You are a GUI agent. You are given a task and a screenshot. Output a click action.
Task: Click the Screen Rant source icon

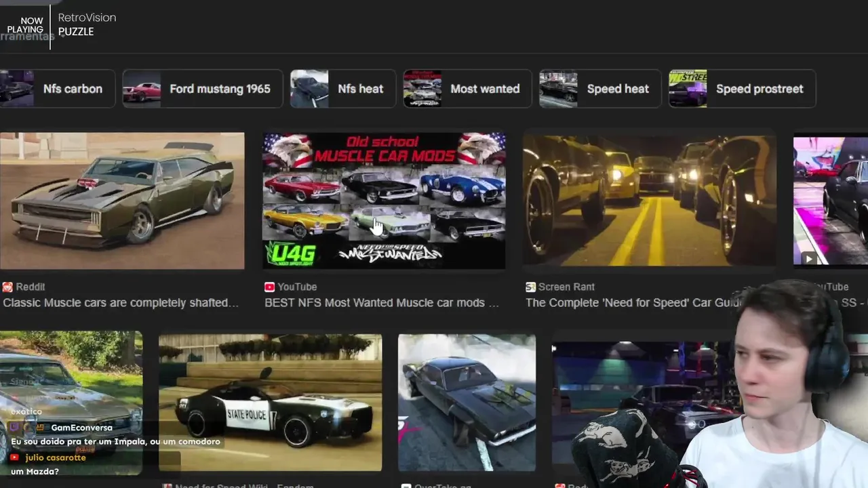[x=530, y=287]
